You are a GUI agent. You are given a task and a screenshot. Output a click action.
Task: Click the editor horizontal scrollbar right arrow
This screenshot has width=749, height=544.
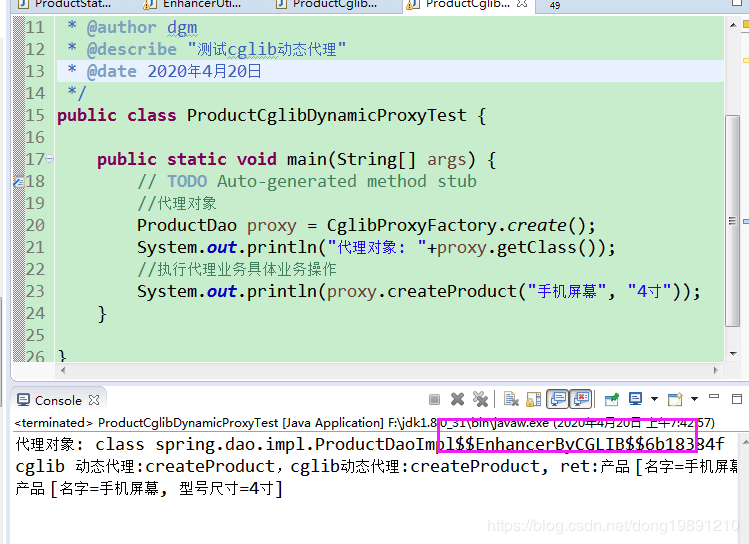[x=715, y=370]
